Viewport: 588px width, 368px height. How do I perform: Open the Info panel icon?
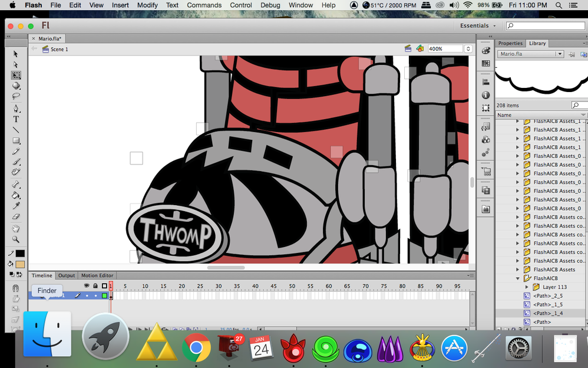(x=485, y=95)
